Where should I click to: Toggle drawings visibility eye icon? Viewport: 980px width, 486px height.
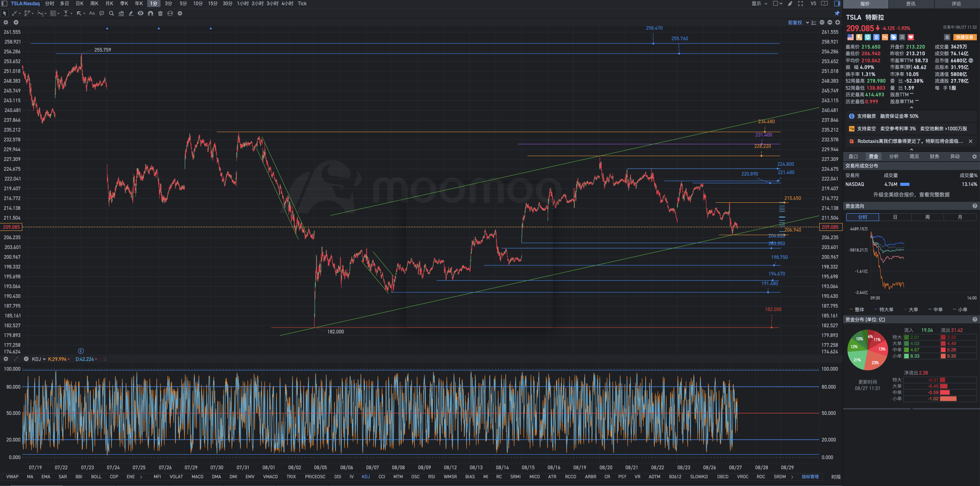tap(141, 13)
